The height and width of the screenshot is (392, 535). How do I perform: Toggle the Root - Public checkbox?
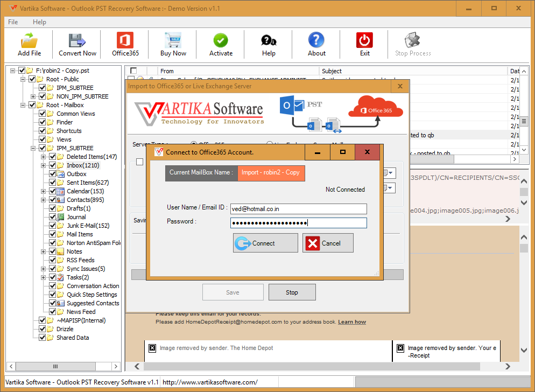(x=32, y=79)
